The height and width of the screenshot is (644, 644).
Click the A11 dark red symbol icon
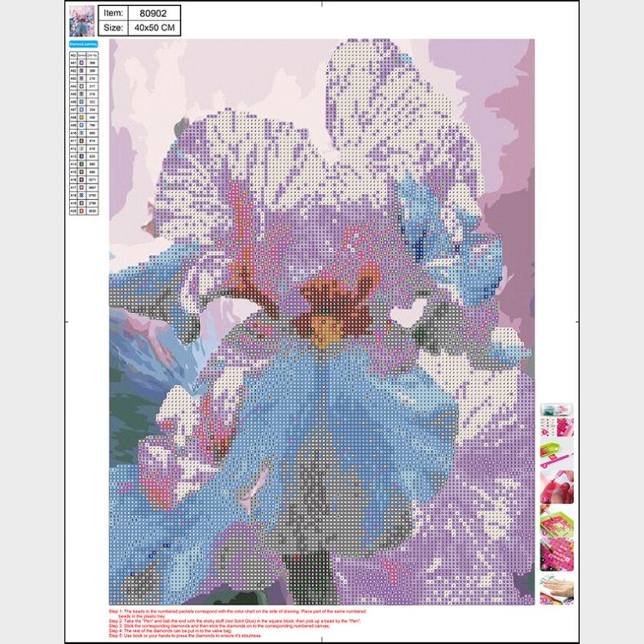[82, 141]
